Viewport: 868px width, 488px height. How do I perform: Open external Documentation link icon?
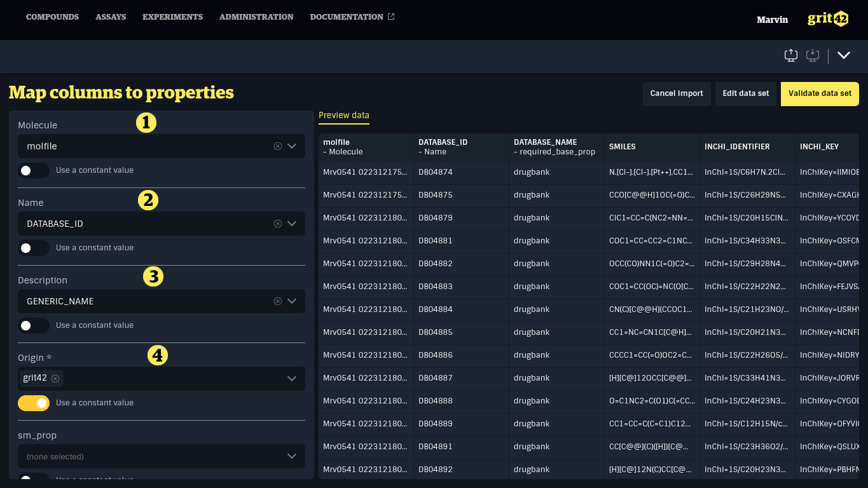[x=391, y=17]
